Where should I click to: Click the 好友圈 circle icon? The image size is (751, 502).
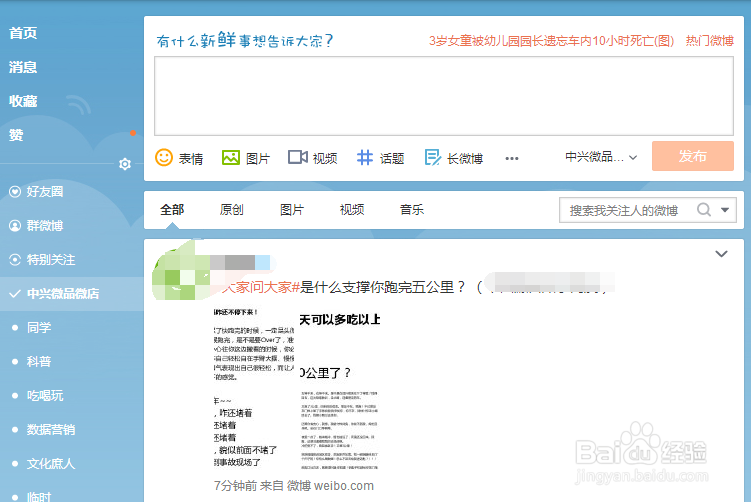click(x=15, y=192)
